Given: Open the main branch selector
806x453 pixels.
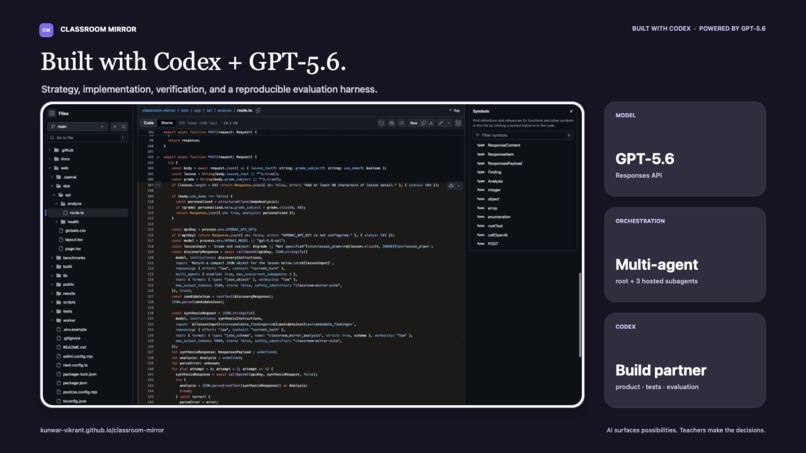Looking at the screenshot, I should (x=78, y=126).
